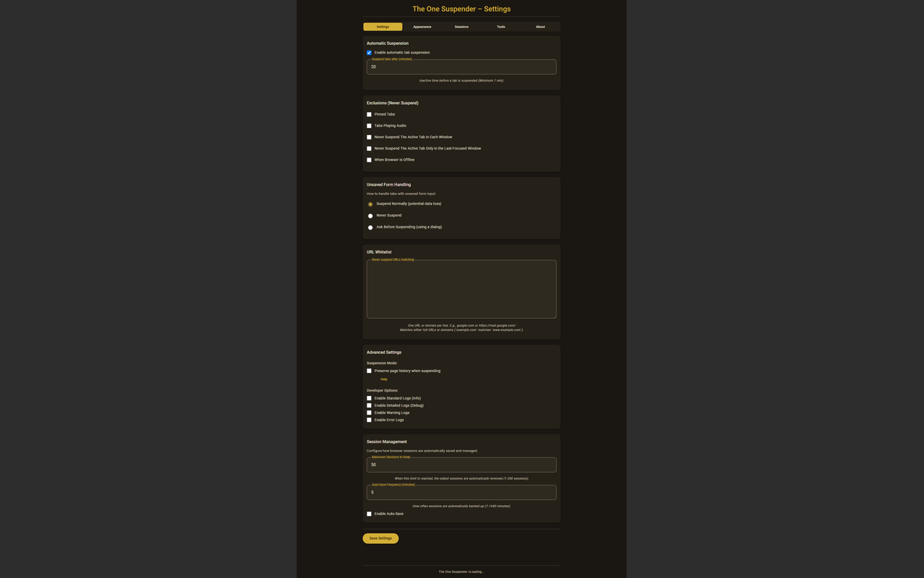Select the Never Suspend radio option
Viewport: 924px width, 578px height.
pos(370,216)
